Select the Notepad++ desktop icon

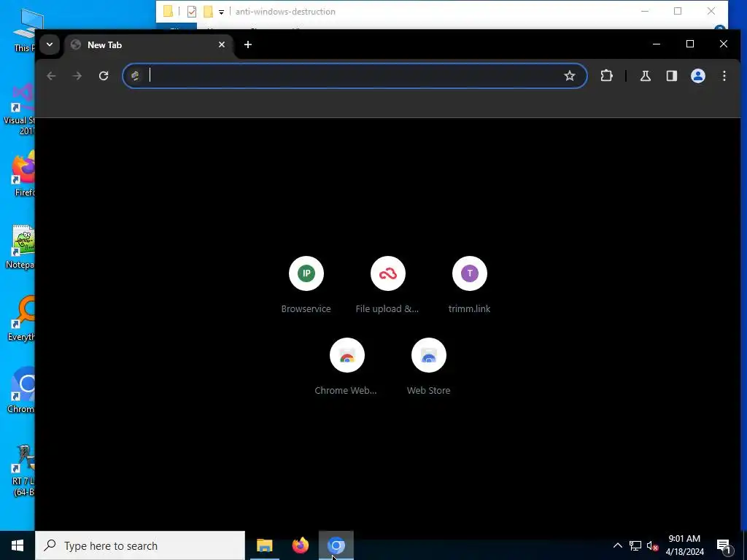[x=19, y=247]
